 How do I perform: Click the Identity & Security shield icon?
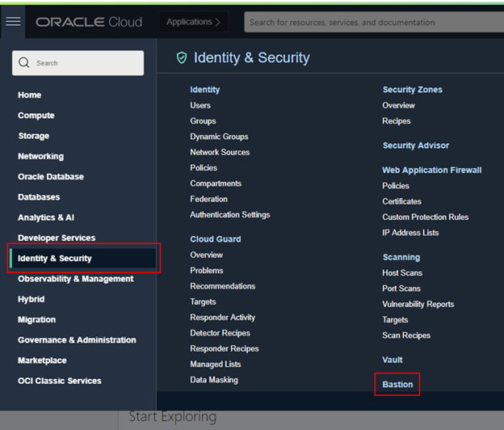(x=182, y=57)
